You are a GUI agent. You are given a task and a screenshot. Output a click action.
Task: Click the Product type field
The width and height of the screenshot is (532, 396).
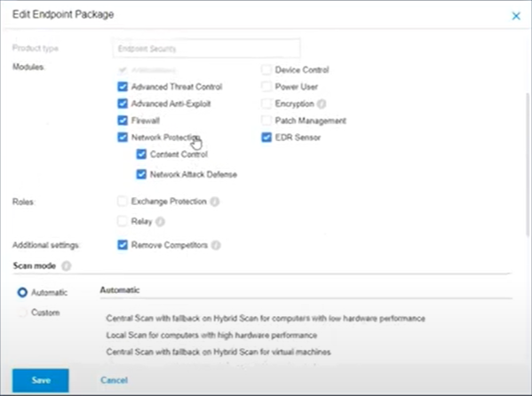[206, 49]
